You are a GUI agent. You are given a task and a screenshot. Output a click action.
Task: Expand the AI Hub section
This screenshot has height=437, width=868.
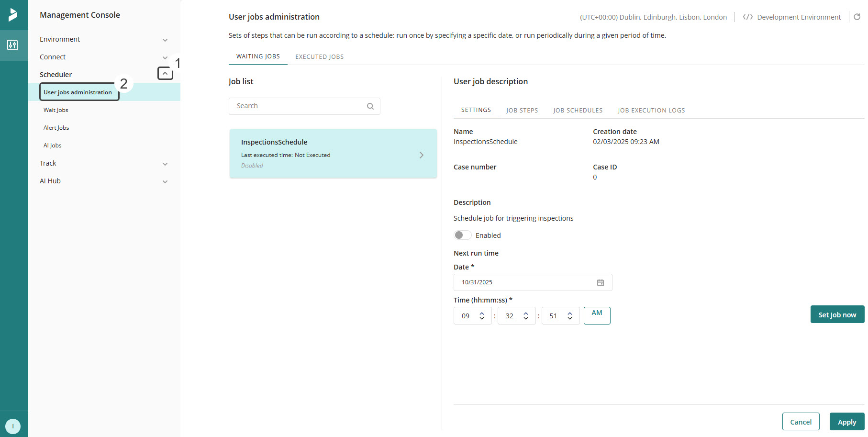[x=165, y=182]
